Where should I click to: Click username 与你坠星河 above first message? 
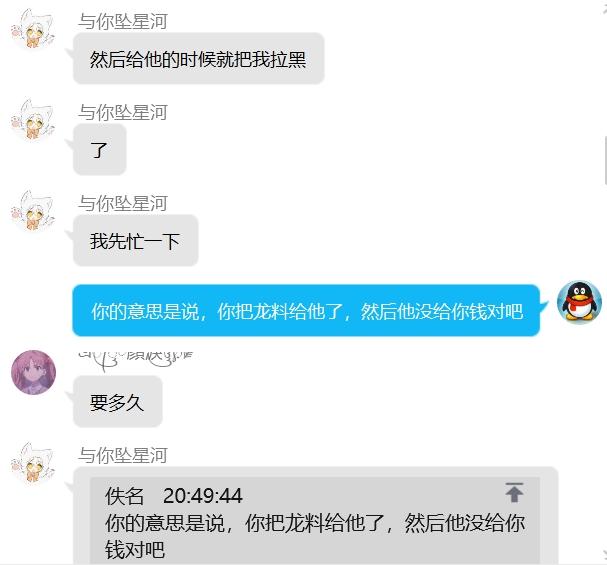coord(123,21)
